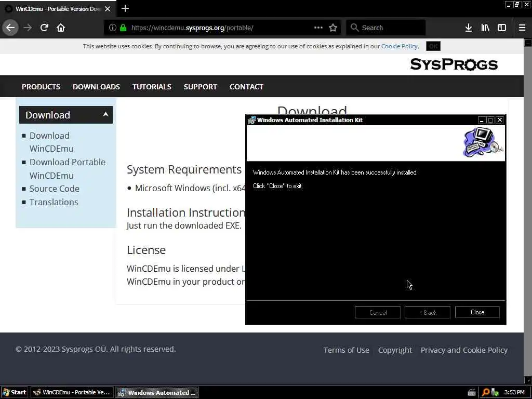Close the installer via title bar X
Image resolution: width=532 pixels, height=399 pixels.
(500, 120)
